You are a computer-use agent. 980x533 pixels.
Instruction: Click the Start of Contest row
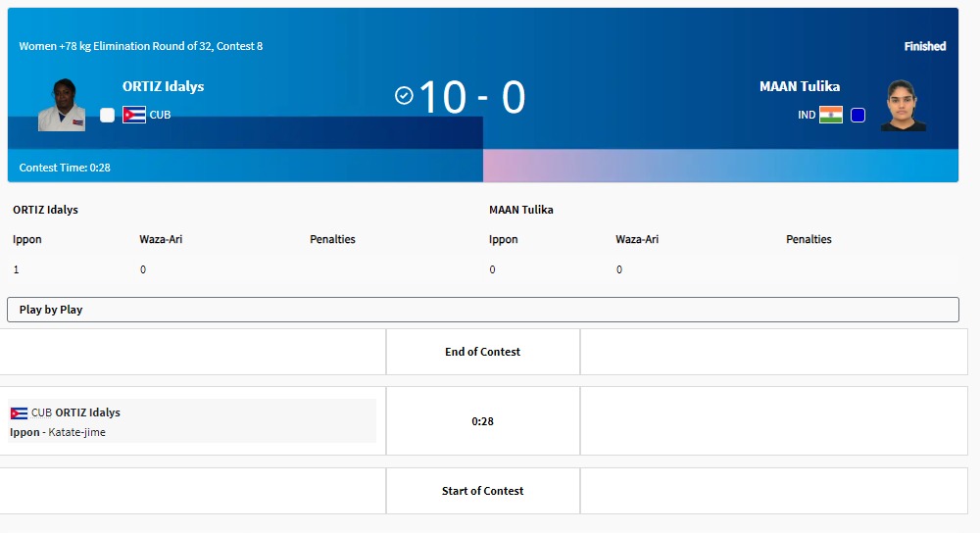click(482, 491)
